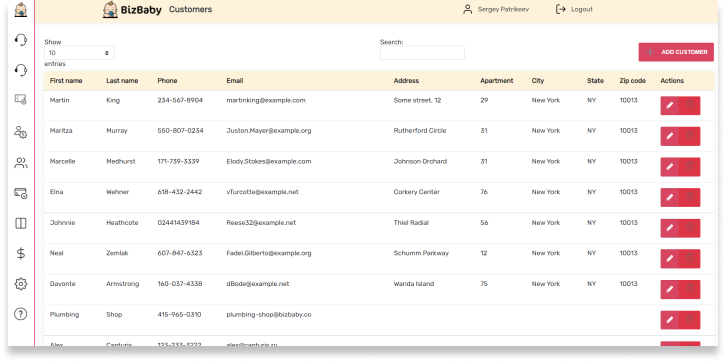Open the dollar sign sidebar icon
726x362 pixels.
pyautogui.click(x=20, y=254)
